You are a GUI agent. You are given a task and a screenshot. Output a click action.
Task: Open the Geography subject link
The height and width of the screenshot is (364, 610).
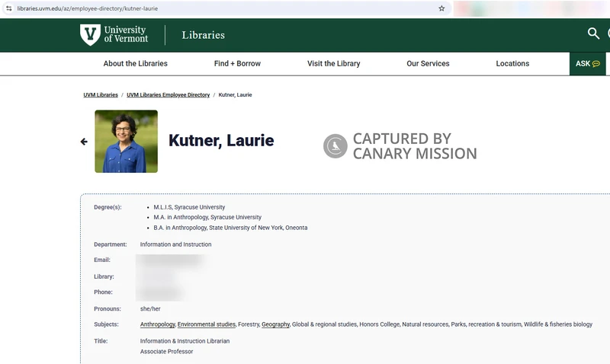[x=275, y=324]
